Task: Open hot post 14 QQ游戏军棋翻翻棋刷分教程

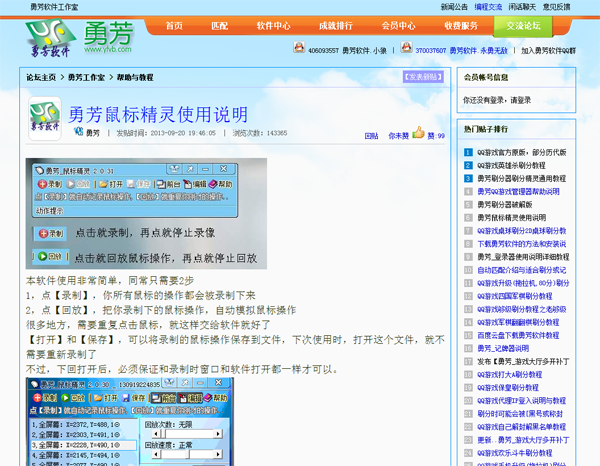Action: (x=518, y=322)
